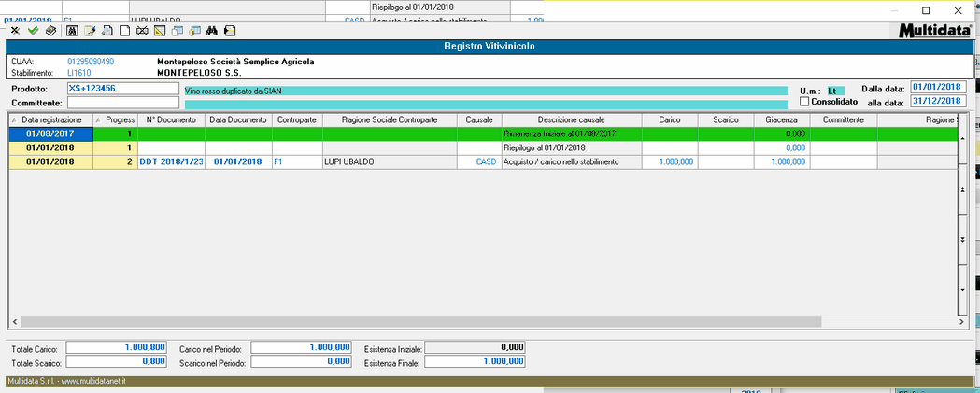Click the exit arrow page icon
Image resolution: width=980 pixels, height=393 pixels.
click(230, 31)
